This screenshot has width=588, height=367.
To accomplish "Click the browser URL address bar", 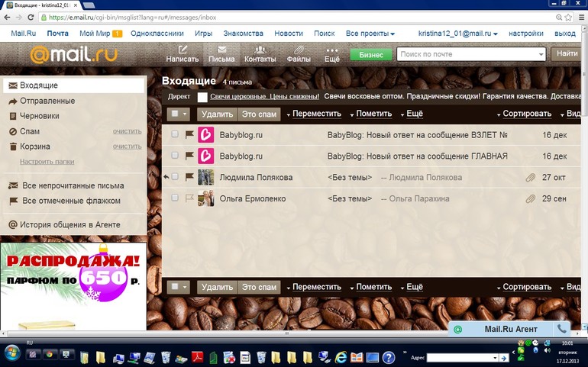I will pos(296,18).
